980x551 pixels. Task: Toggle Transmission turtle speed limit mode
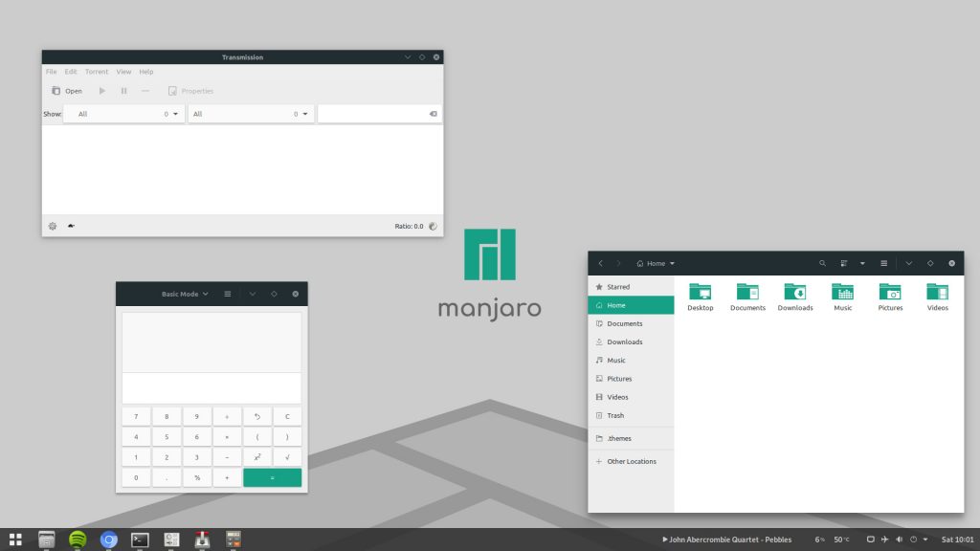(71, 226)
